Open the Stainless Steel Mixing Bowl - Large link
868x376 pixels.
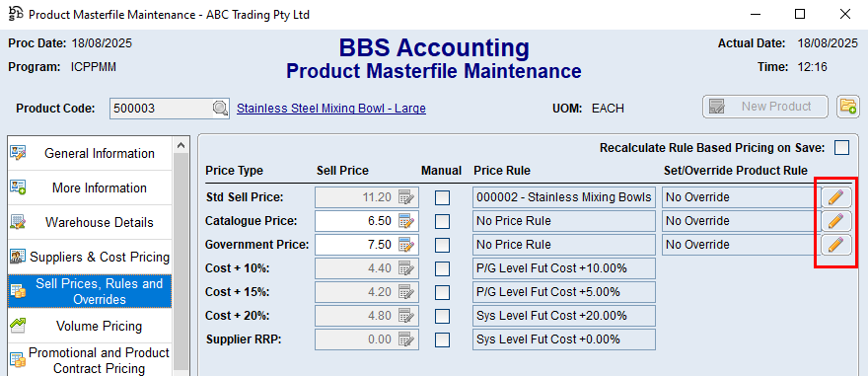[331, 109]
